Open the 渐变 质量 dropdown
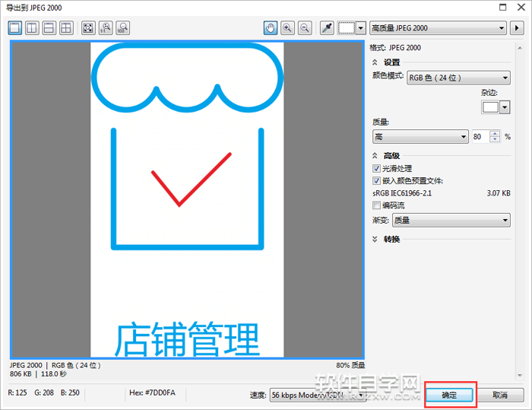This screenshot has height=410, width=532. (x=451, y=220)
